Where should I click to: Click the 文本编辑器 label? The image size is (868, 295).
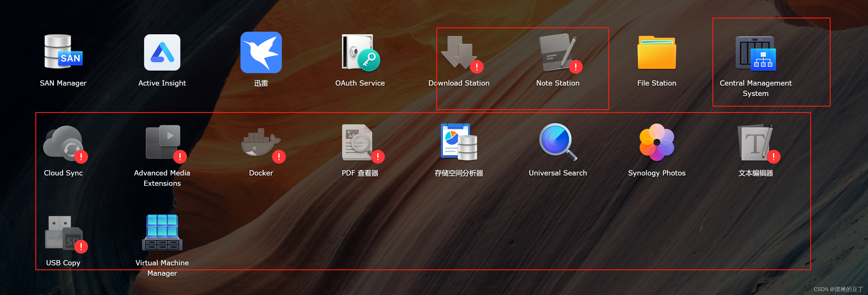pos(756,173)
